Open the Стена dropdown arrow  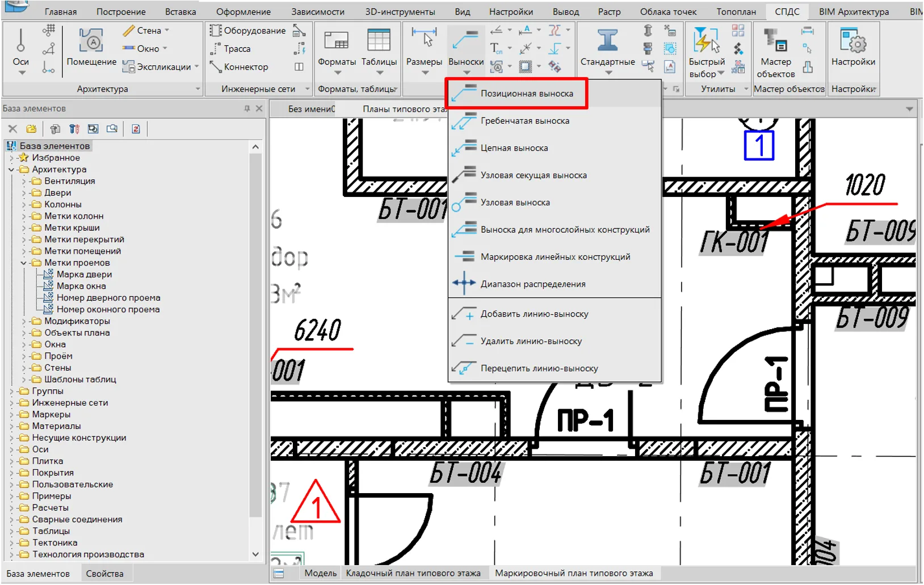[167, 31]
